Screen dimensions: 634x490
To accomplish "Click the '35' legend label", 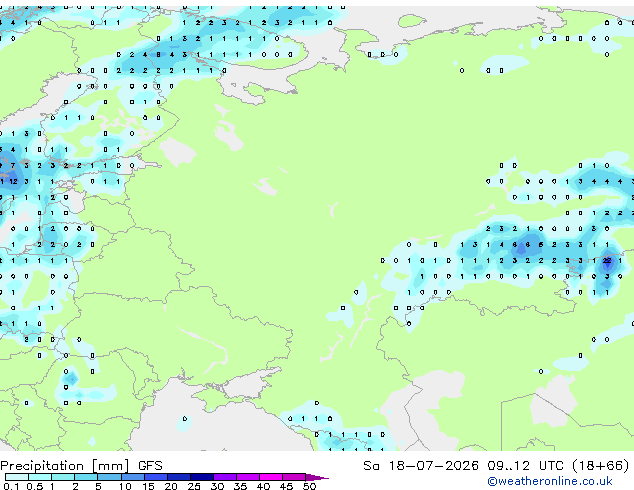I will tap(240, 486).
